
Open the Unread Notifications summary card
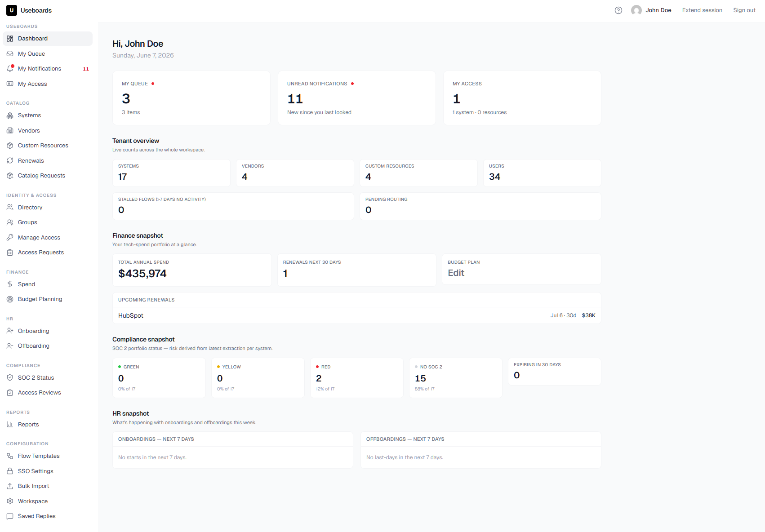tap(357, 98)
